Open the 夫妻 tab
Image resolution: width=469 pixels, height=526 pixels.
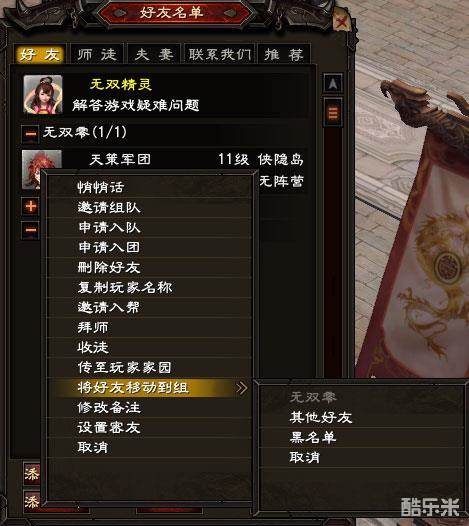pyautogui.click(x=154, y=54)
